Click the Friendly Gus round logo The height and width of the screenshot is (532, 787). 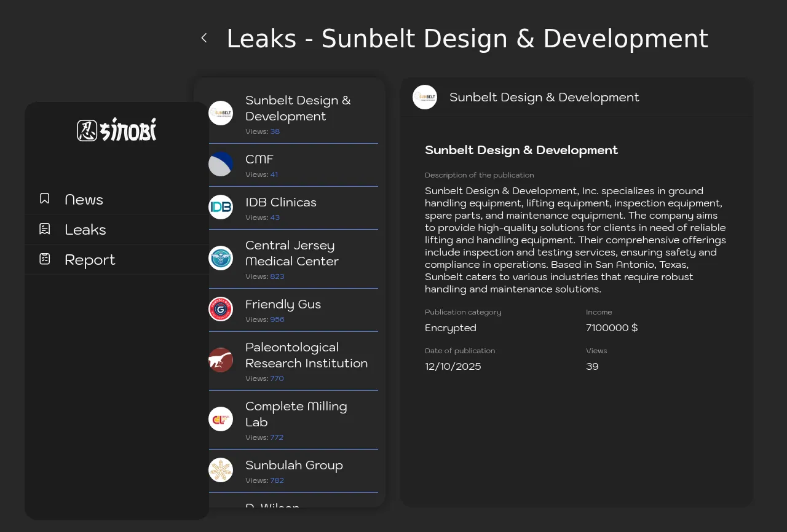point(221,309)
